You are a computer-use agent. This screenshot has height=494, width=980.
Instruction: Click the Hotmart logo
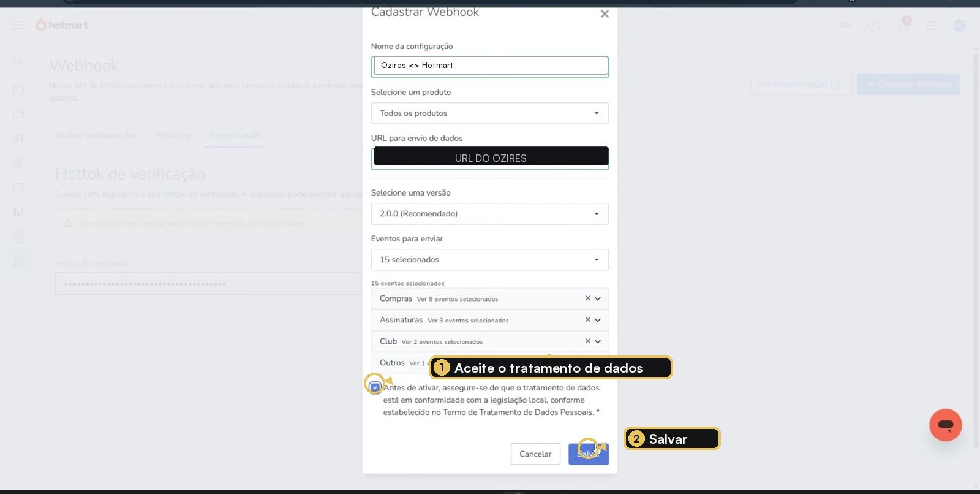pos(62,25)
